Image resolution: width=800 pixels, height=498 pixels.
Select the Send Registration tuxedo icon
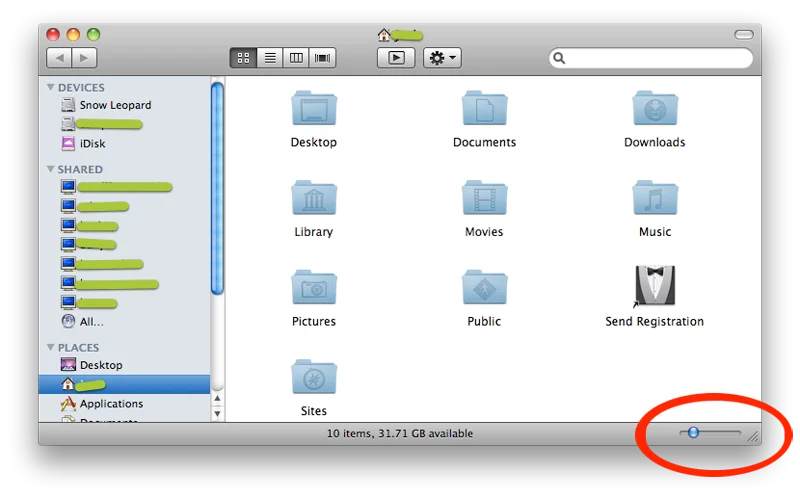tap(655, 286)
